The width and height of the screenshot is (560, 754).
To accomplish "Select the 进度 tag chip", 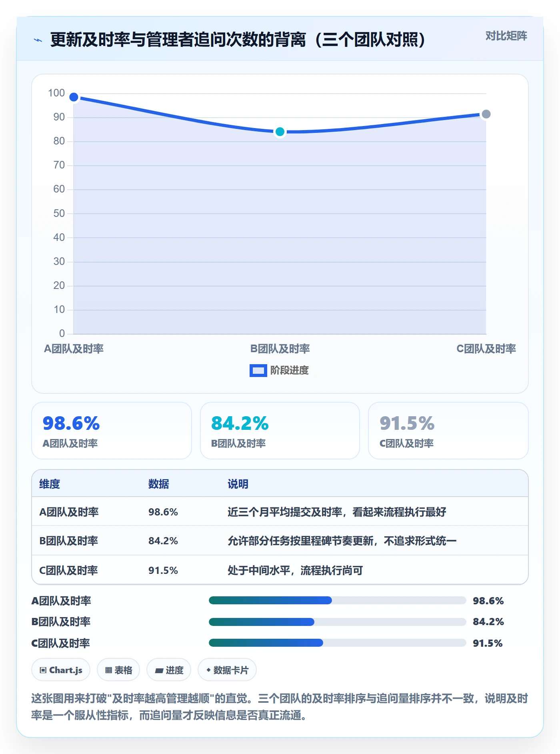I will tap(169, 670).
